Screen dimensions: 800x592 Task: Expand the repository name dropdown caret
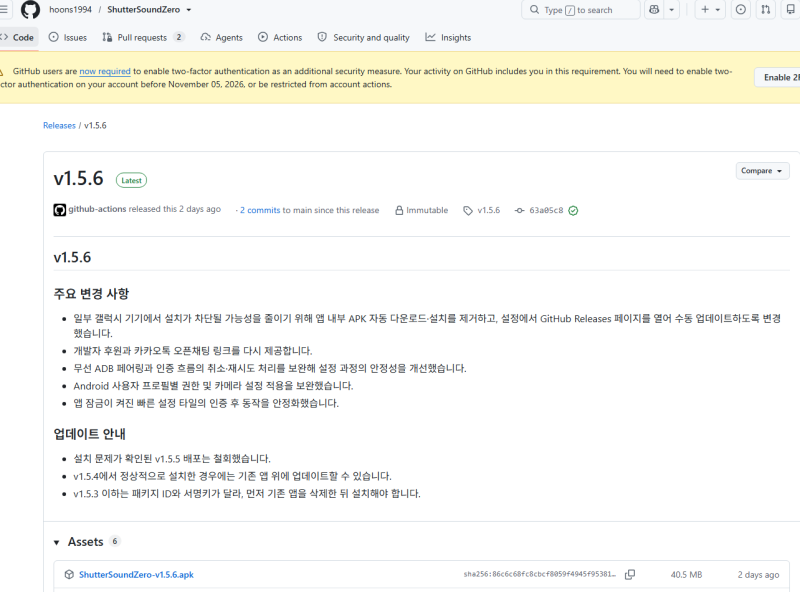point(189,10)
